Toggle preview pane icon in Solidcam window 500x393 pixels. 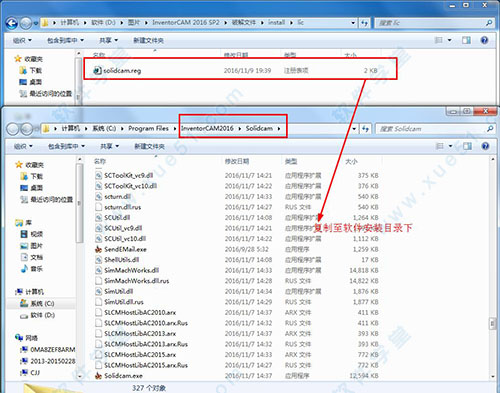[467, 146]
